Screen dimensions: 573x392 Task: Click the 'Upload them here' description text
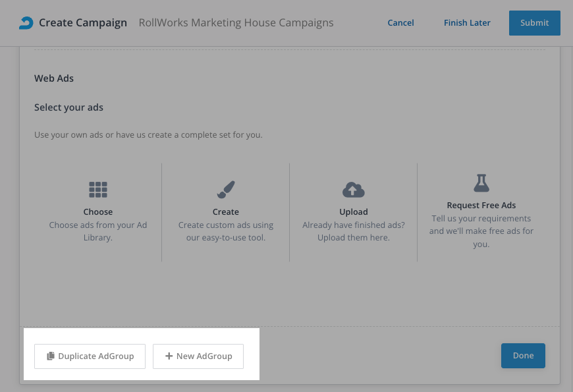[354, 238]
